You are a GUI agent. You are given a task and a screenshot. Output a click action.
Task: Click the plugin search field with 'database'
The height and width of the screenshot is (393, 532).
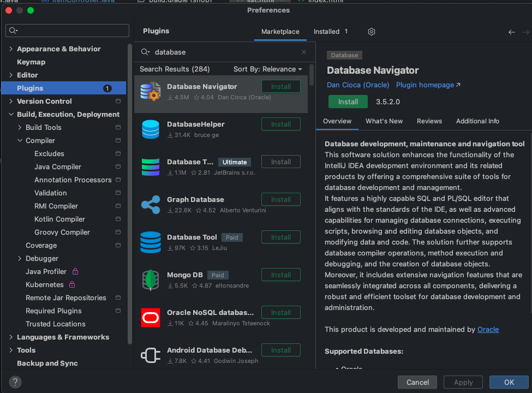pos(224,52)
